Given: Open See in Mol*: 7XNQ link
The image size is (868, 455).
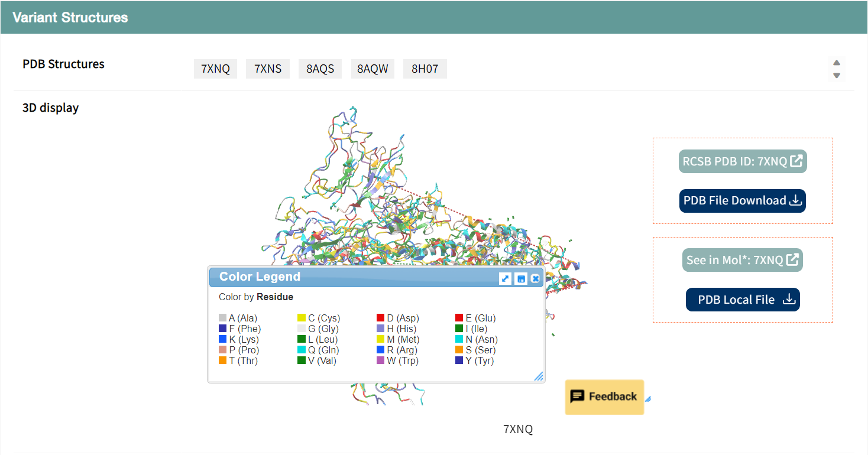Looking at the screenshot, I should coord(743,260).
